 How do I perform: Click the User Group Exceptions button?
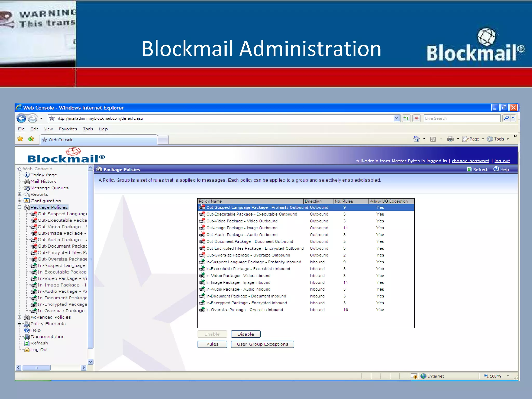click(262, 344)
